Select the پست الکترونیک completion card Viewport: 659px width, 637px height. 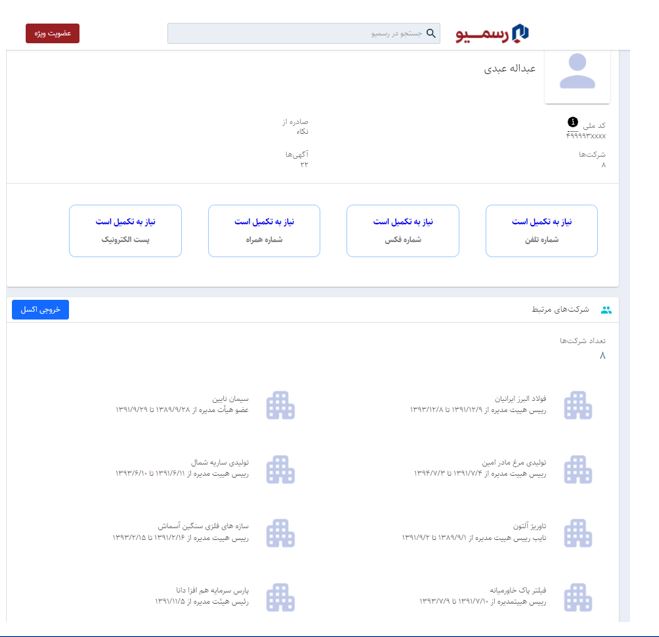click(x=125, y=231)
